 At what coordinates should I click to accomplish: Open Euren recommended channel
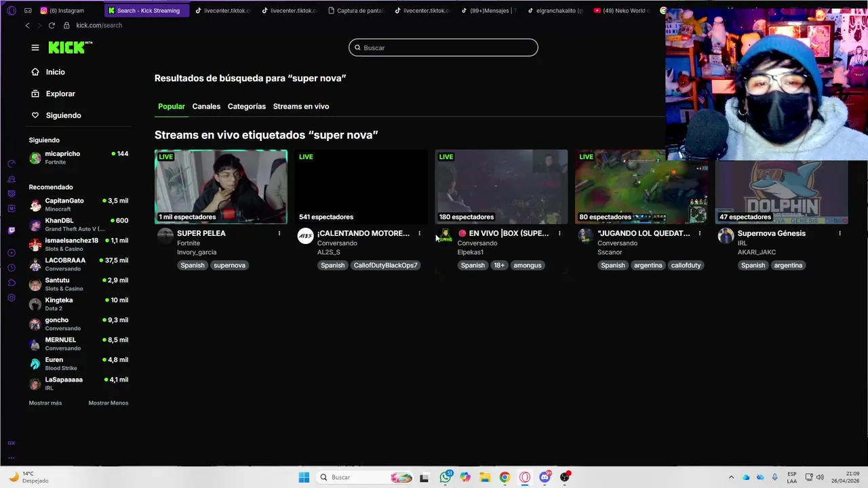point(79,364)
